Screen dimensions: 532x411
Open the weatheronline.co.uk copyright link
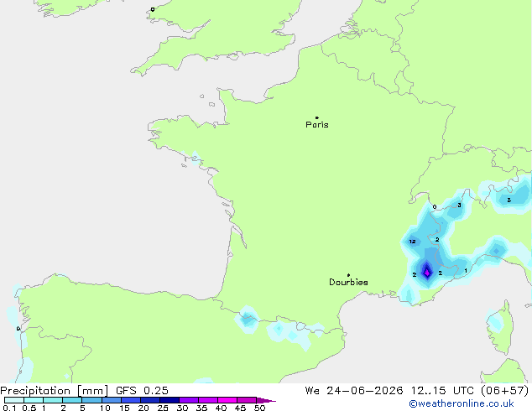point(462,403)
